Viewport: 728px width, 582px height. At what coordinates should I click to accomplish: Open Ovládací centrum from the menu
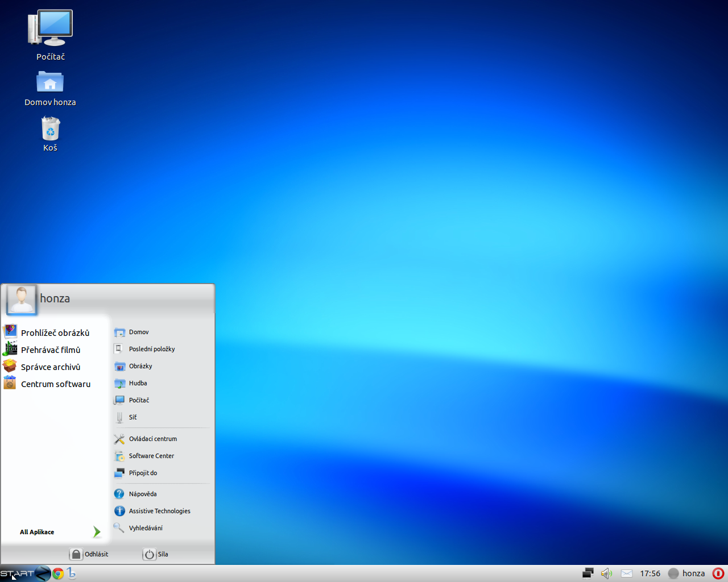click(152, 439)
